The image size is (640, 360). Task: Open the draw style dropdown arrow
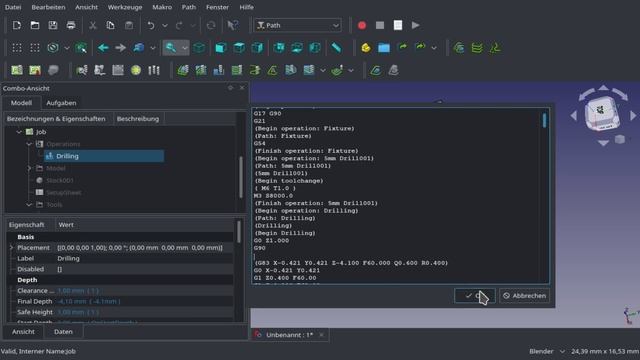tap(67, 48)
